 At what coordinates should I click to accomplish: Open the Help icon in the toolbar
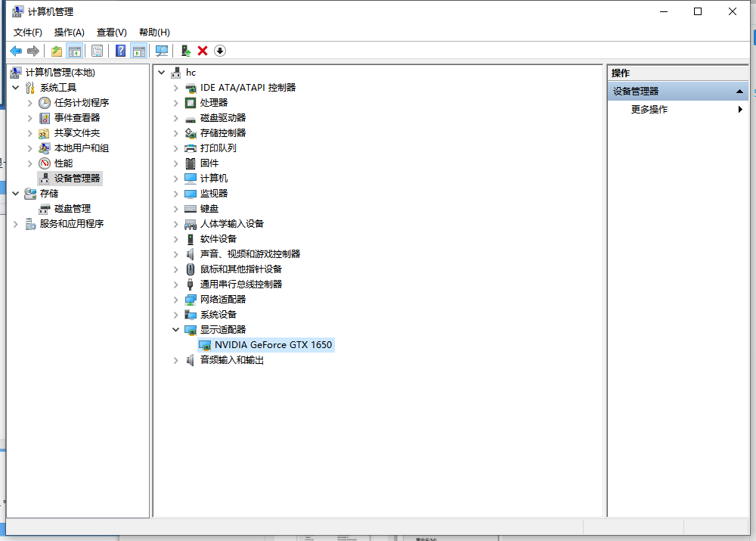pyautogui.click(x=121, y=51)
